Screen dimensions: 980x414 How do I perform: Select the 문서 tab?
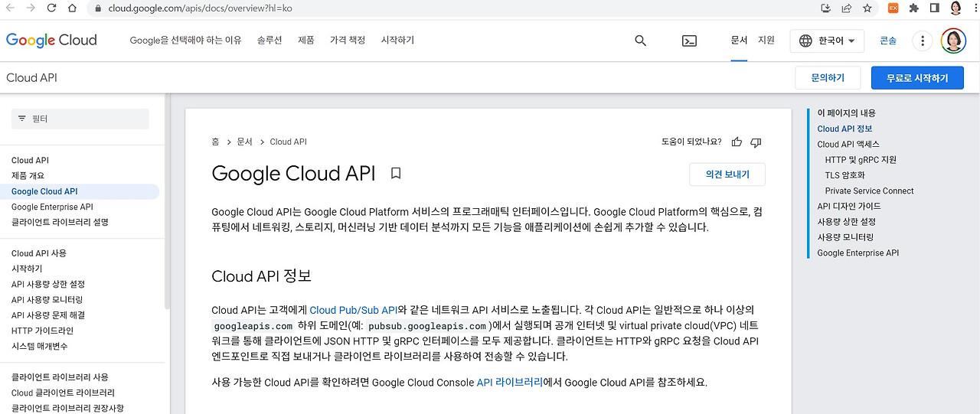coord(739,41)
